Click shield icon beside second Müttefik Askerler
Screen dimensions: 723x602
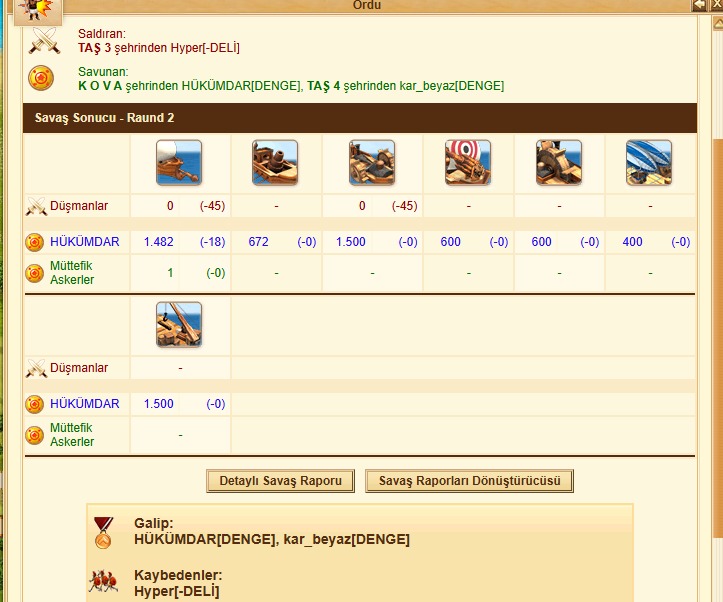click(35, 435)
